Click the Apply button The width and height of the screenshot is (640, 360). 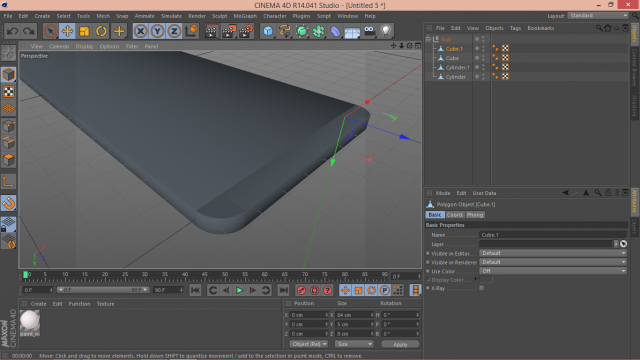400,344
